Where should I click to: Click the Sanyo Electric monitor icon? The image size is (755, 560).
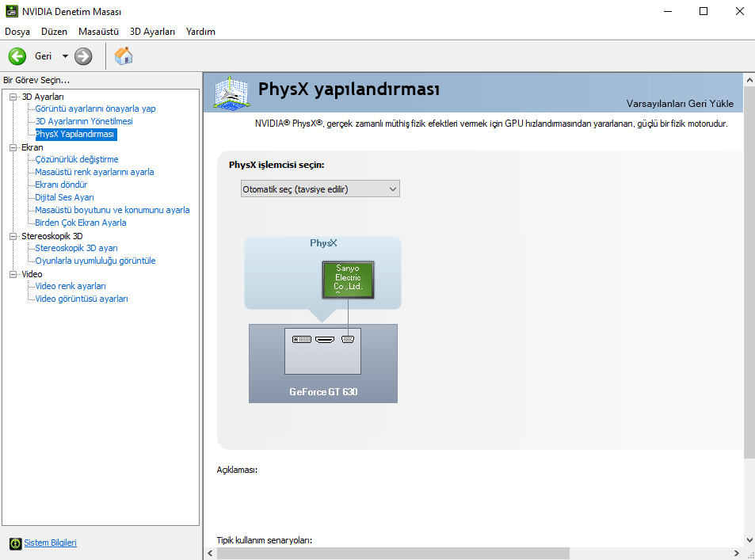click(348, 280)
